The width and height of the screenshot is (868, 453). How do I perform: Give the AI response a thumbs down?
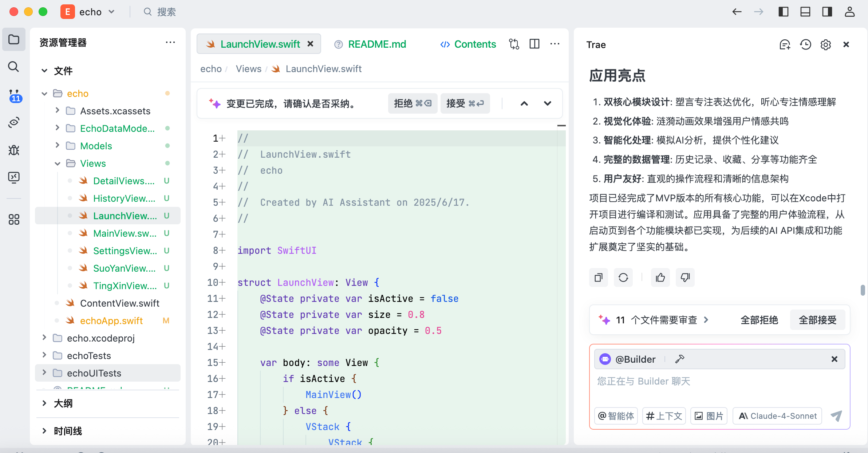pos(685,277)
